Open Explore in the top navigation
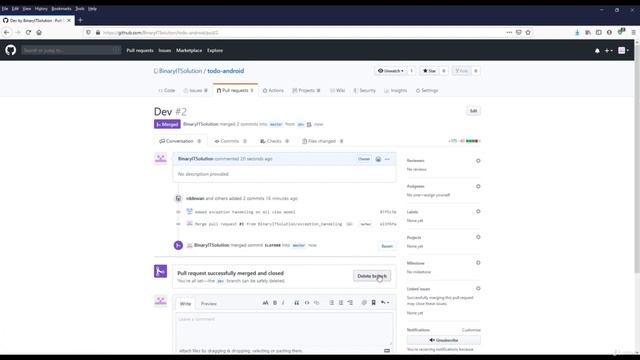Screen dimensions: 640x360 [x=215, y=51]
